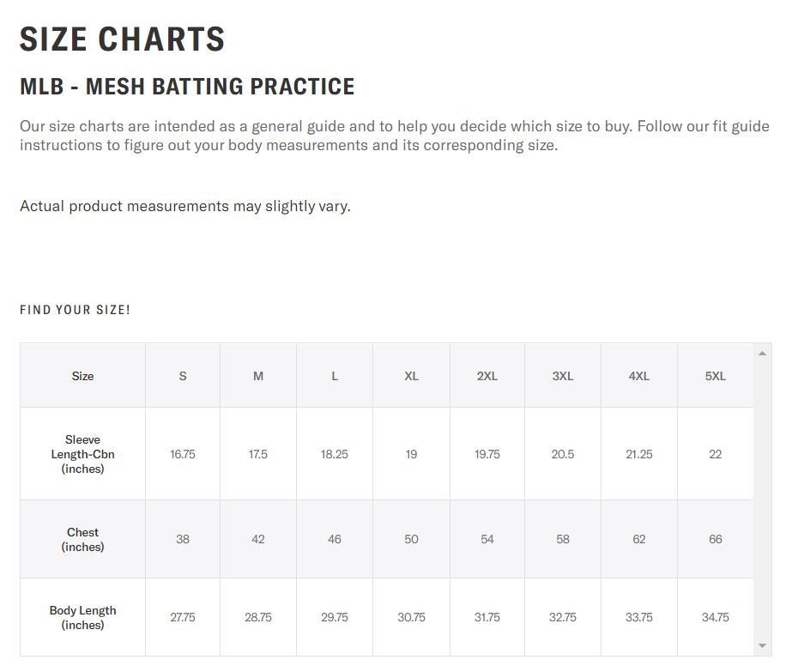Image resolution: width=804 pixels, height=672 pixels.
Task: Select the 3XL size column header
Action: (563, 376)
